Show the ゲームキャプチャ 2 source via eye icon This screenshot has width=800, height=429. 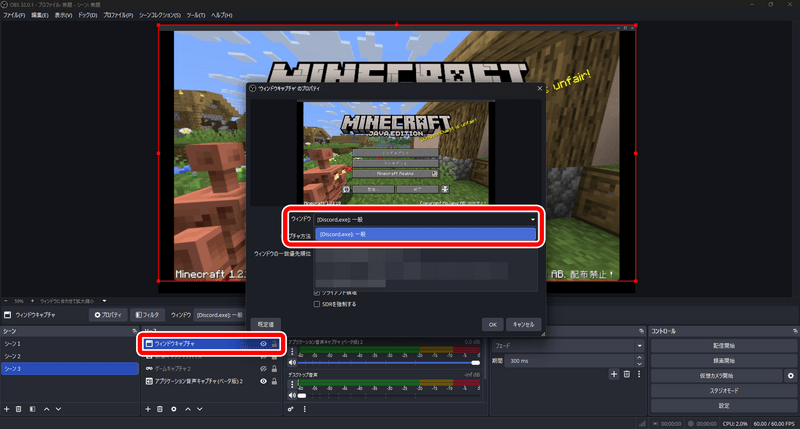pos(263,368)
